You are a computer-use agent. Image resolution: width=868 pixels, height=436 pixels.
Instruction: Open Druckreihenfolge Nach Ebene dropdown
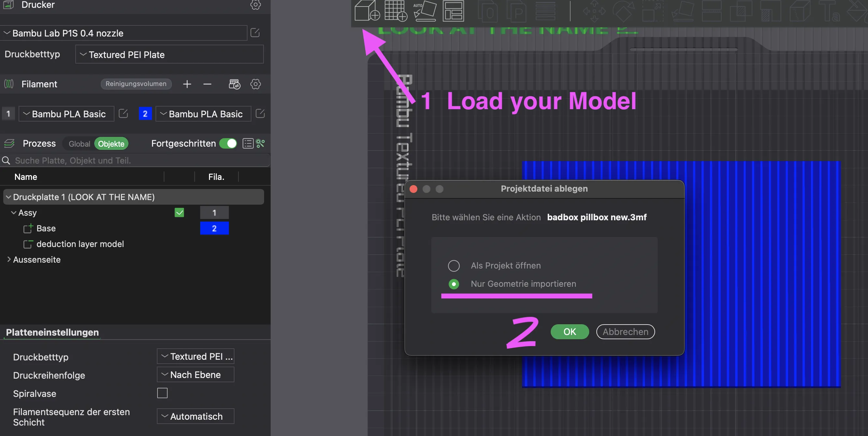click(x=195, y=374)
